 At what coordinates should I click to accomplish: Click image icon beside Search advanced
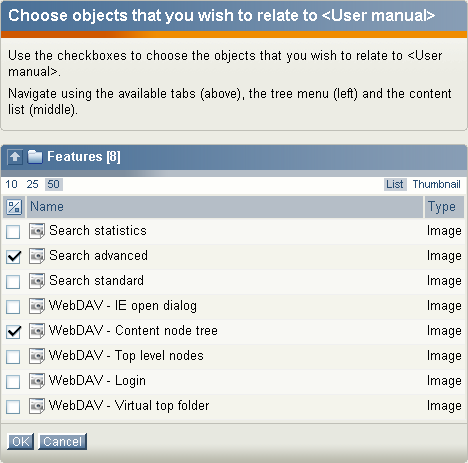coord(37,256)
